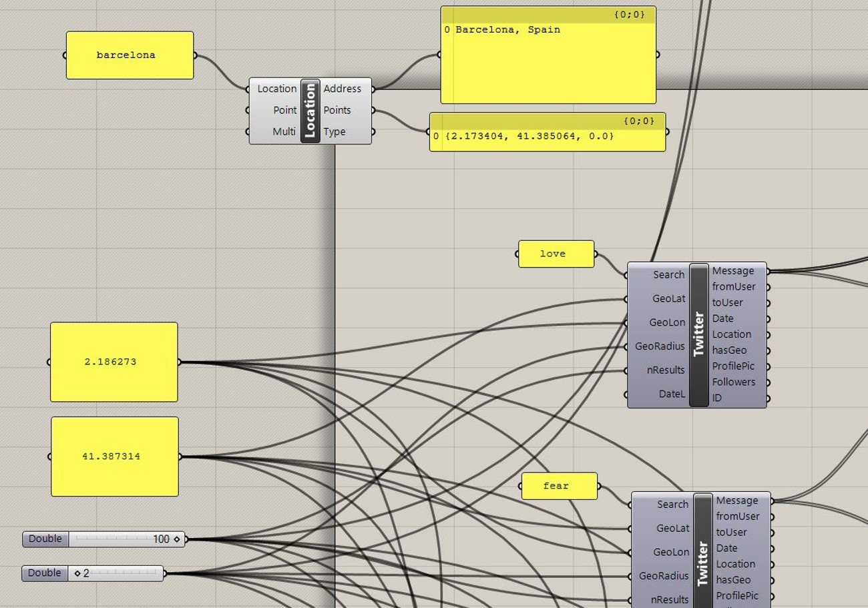Click Message output of the love Twitter component
The width and height of the screenshot is (868, 608).
[733, 271]
